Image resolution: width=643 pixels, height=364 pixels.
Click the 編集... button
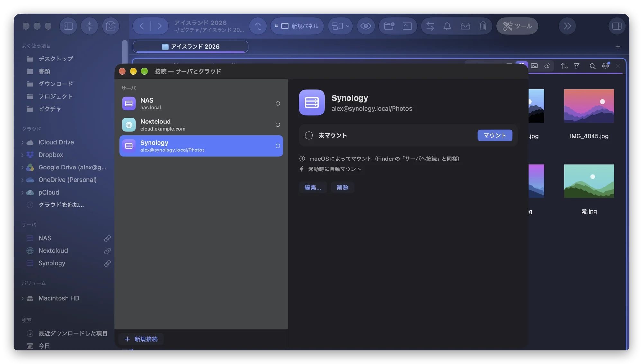312,187
